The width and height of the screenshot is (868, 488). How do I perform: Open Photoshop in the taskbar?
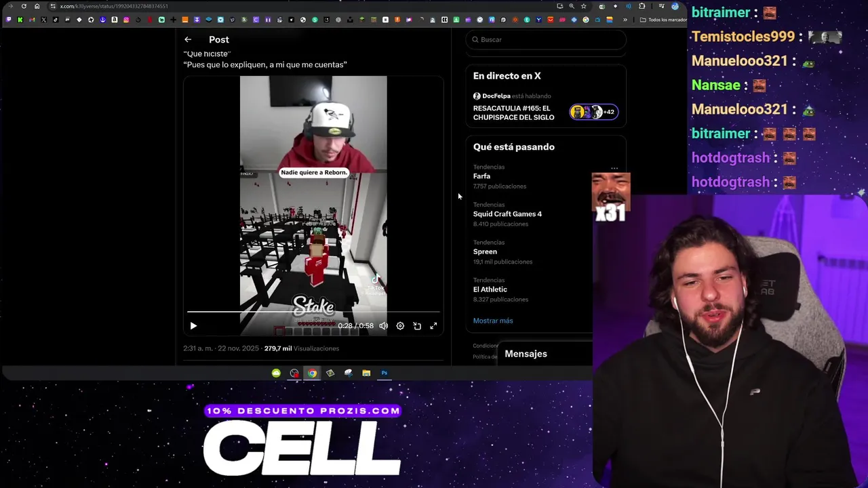click(384, 373)
